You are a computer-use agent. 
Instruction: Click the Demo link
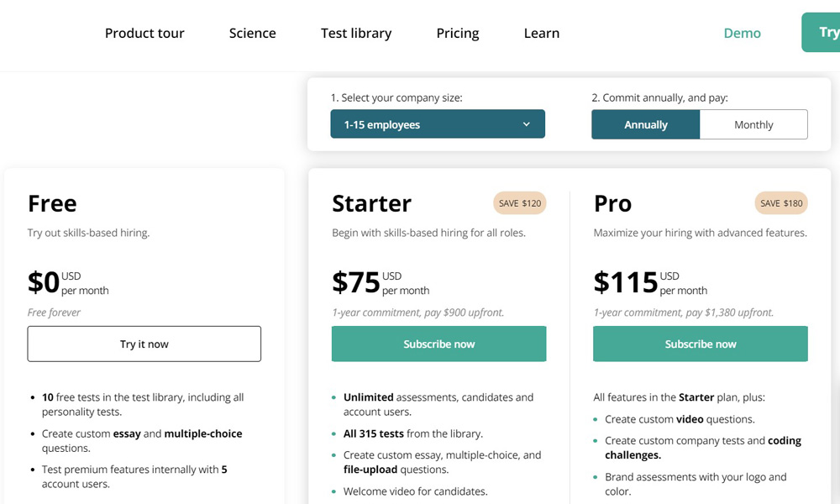[x=742, y=34]
